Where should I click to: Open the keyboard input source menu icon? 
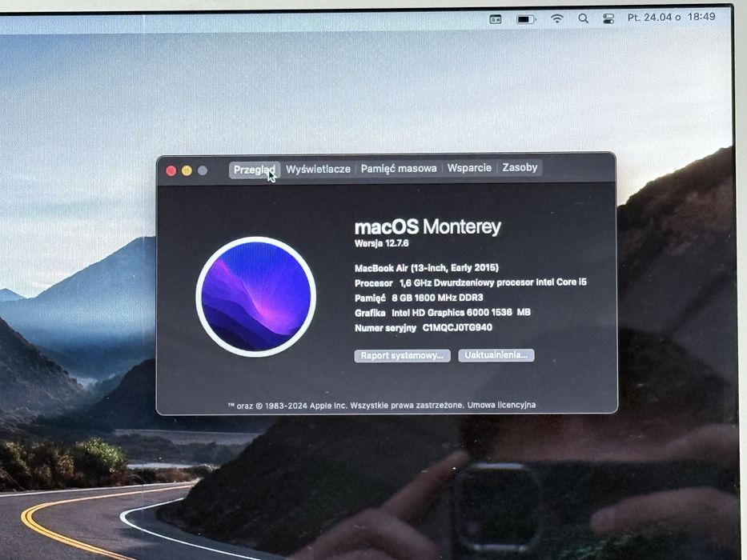click(x=496, y=19)
